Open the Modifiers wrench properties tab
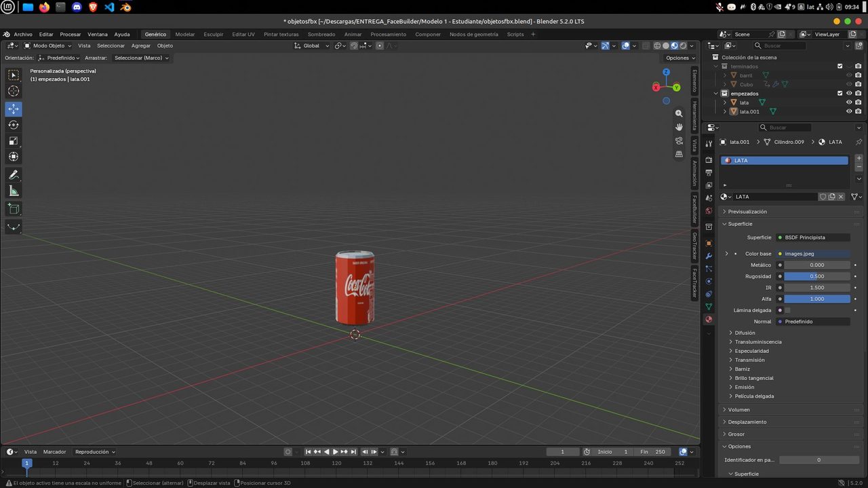Image resolution: width=868 pixels, height=488 pixels. [x=709, y=256]
